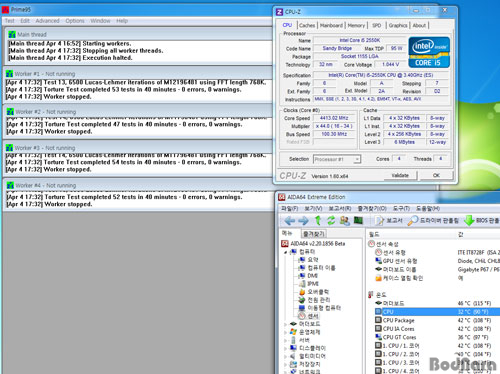Click Prime95 Worker #3 window icon
Viewport: 500px width, 374px height.
pos(10,148)
